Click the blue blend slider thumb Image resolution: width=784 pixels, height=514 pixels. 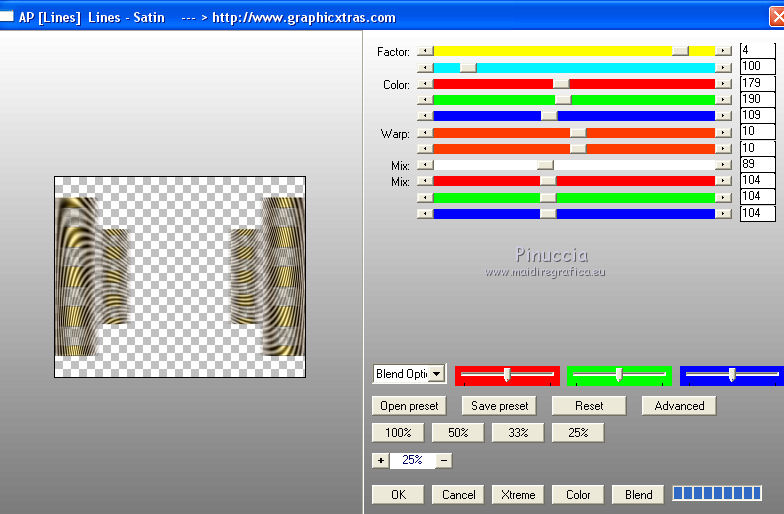[732, 374]
